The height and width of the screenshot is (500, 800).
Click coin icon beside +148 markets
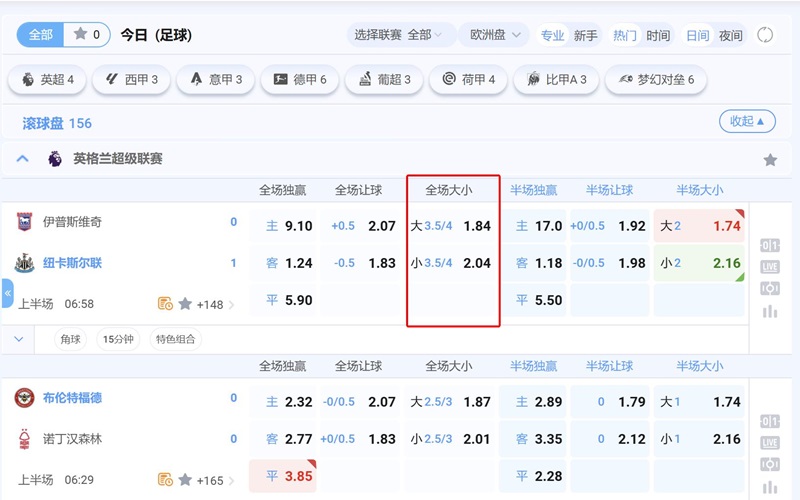[x=165, y=304]
